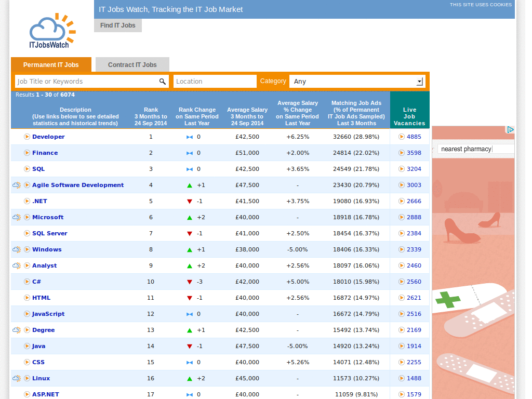Open the Degree statistics link
The image size is (532, 399).
(44, 330)
